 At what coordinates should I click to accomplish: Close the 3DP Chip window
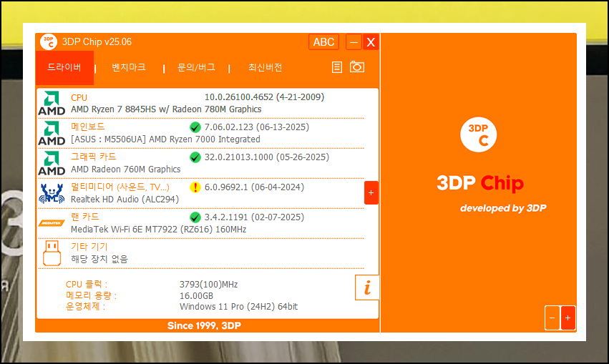click(371, 42)
